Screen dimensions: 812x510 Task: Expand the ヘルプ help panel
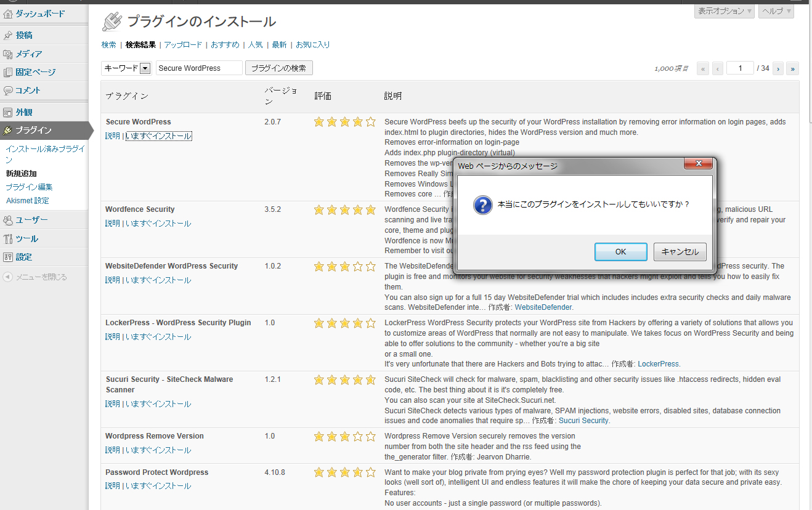pyautogui.click(x=776, y=11)
